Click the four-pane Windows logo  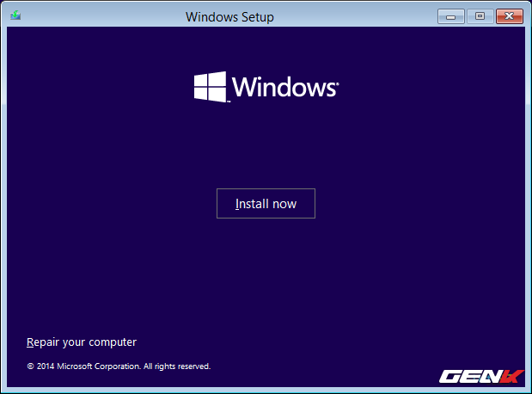click(210, 87)
